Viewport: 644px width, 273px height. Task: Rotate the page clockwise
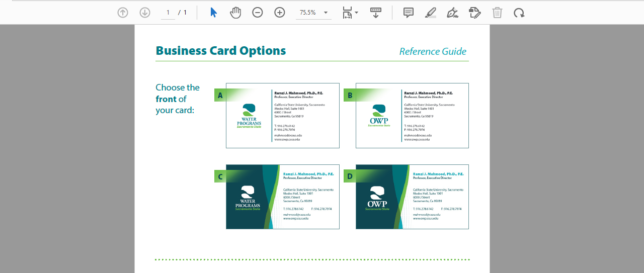(519, 13)
